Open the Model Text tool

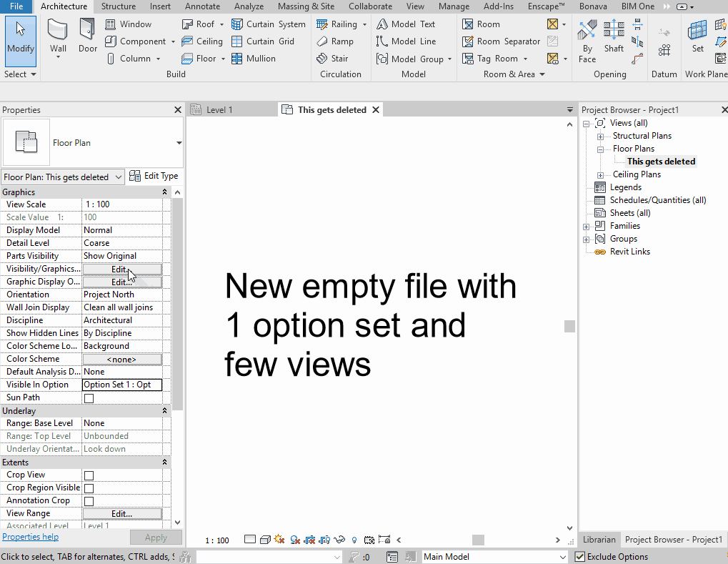[414, 24]
